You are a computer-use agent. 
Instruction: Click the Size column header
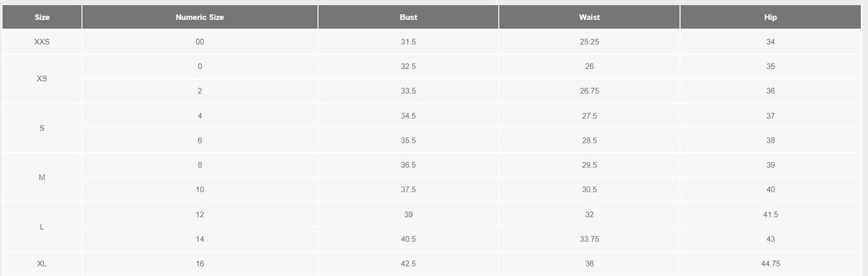pyautogui.click(x=42, y=17)
